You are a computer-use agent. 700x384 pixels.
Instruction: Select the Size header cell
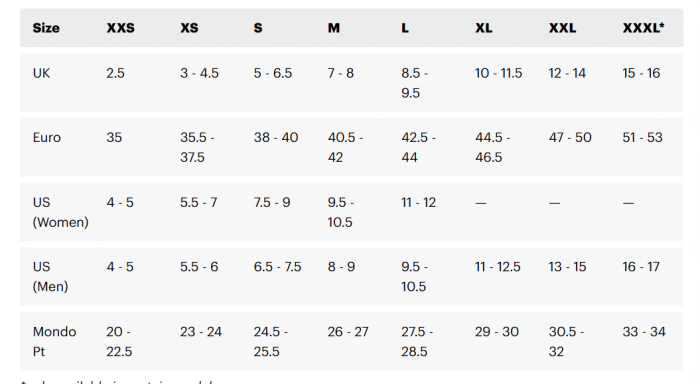(x=46, y=28)
